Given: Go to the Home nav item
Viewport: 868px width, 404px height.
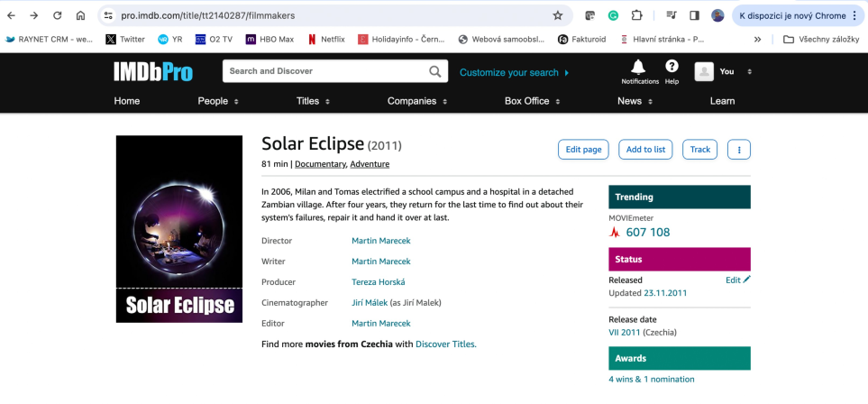Looking at the screenshot, I should click(127, 101).
